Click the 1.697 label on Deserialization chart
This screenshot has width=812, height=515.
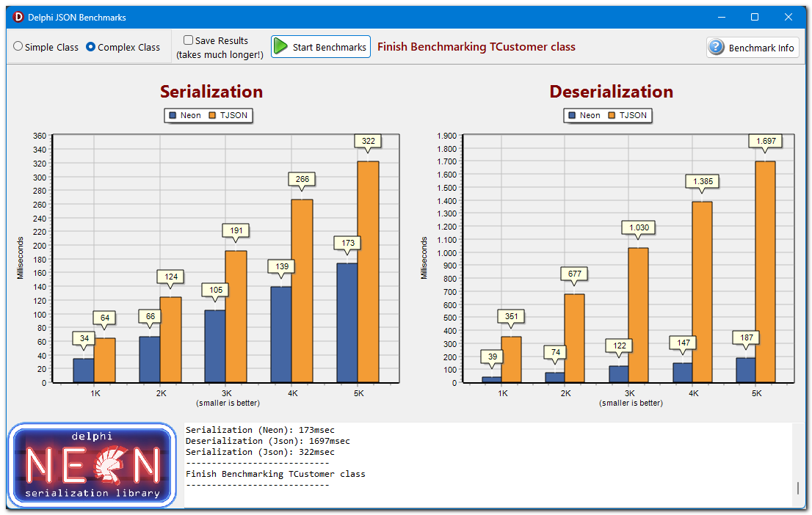coord(766,141)
